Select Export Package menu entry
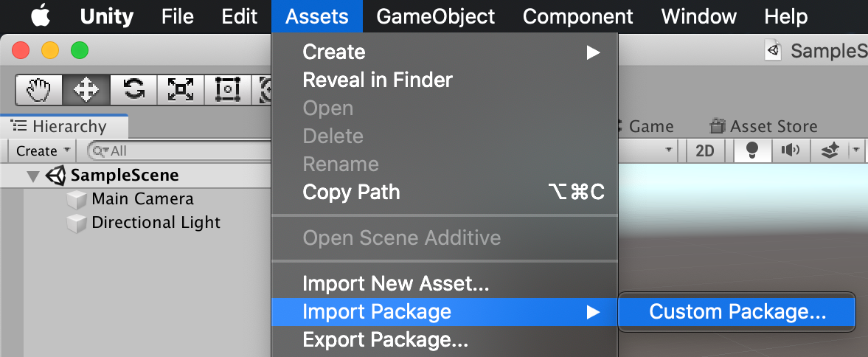The image size is (868, 357). click(x=385, y=340)
